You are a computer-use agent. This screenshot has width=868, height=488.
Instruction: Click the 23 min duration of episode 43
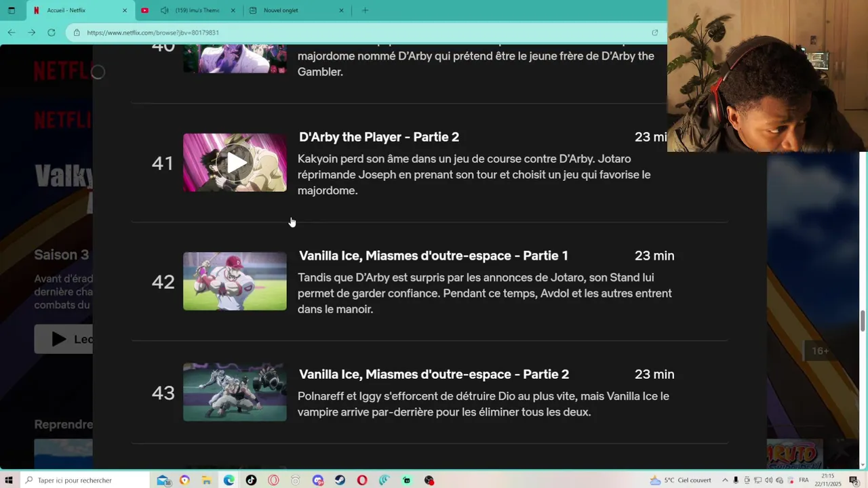click(x=654, y=374)
